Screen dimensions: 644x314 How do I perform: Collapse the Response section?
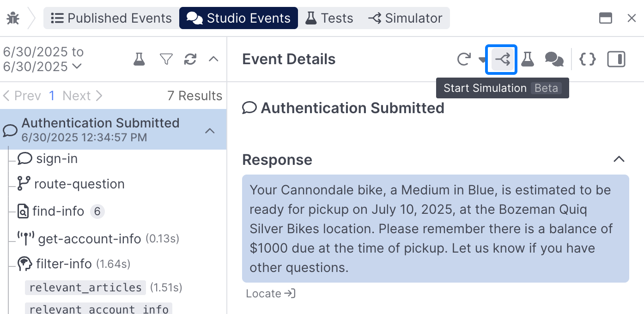pos(619,159)
